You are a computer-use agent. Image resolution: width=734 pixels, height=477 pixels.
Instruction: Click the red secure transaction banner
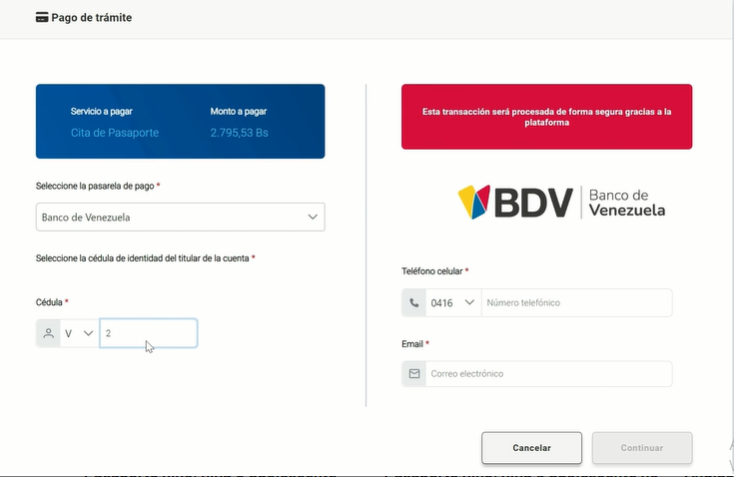point(546,117)
